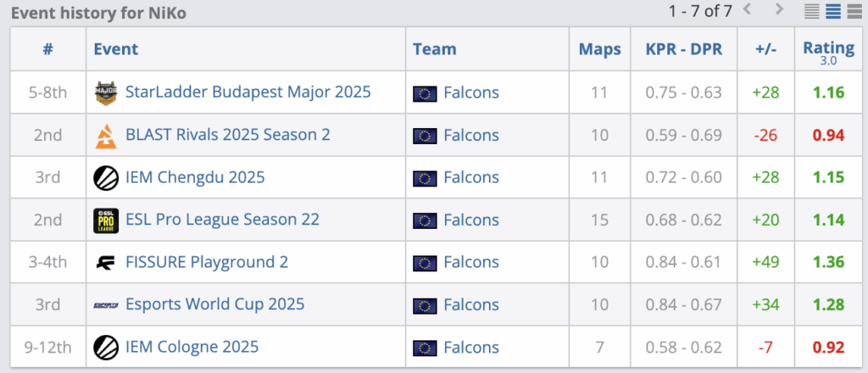
Task: Open the IEM Chengdu 2025 event link
Action: (x=194, y=177)
